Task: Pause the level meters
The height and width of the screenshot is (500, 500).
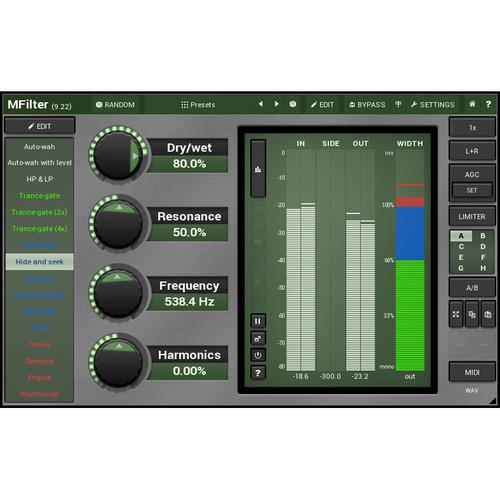Action: 258,321
